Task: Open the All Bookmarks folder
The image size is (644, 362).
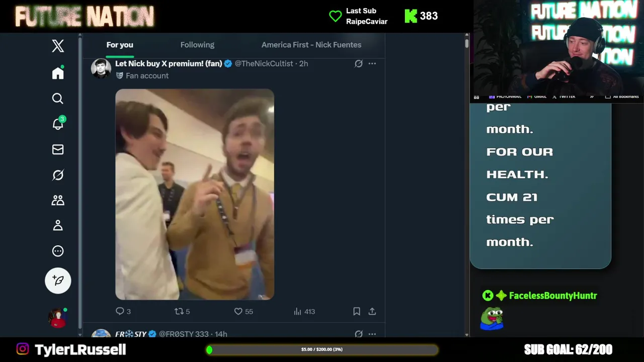Action: pyautogui.click(x=622, y=97)
